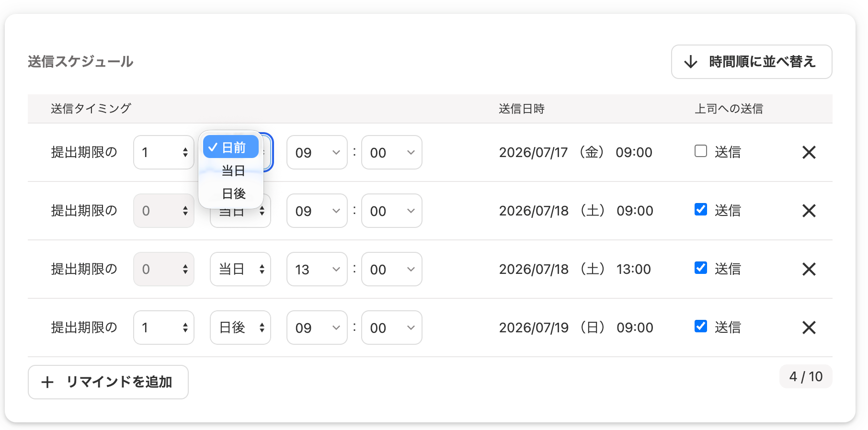
Task: Open hour dropdown 13 in third row
Action: pyautogui.click(x=317, y=269)
